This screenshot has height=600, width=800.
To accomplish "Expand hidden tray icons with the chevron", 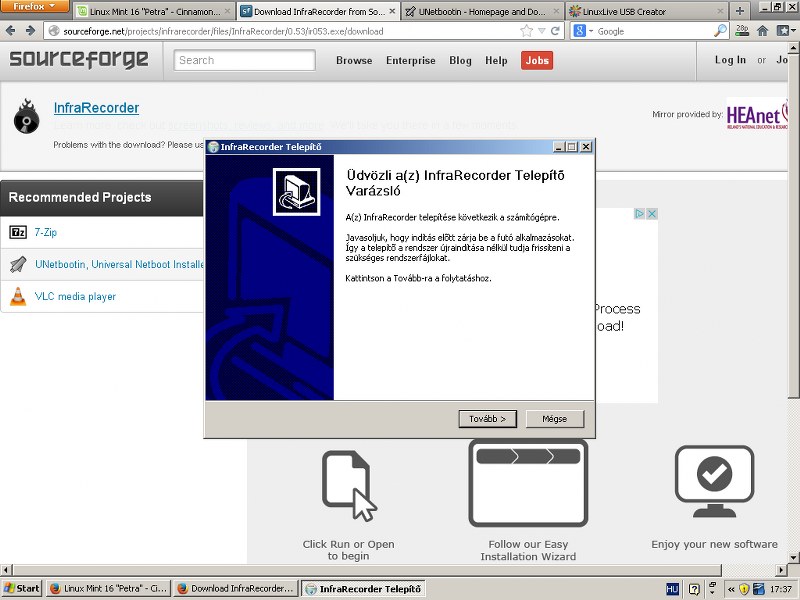I will coord(731,589).
